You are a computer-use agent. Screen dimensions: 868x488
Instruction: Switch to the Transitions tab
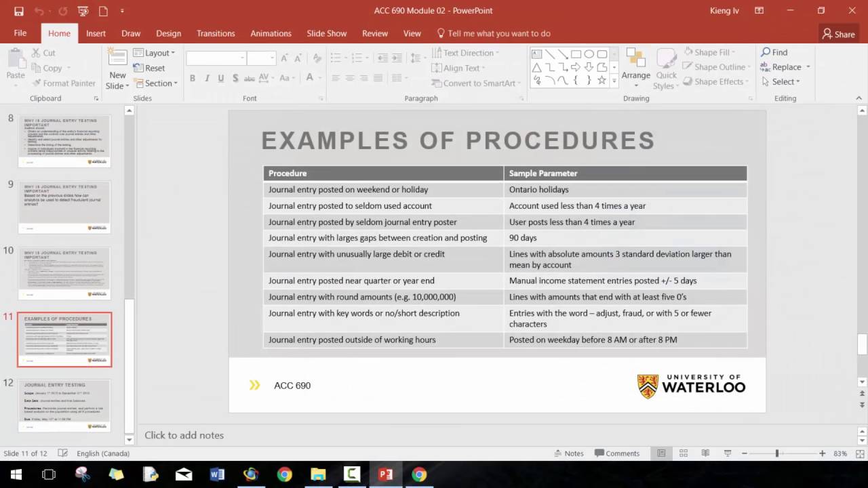tap(216, 33)
